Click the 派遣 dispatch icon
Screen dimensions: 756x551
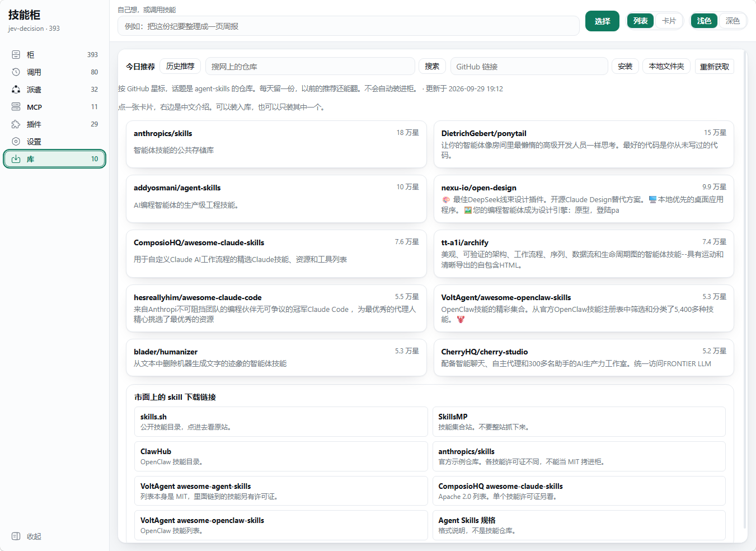coord(16,90)
